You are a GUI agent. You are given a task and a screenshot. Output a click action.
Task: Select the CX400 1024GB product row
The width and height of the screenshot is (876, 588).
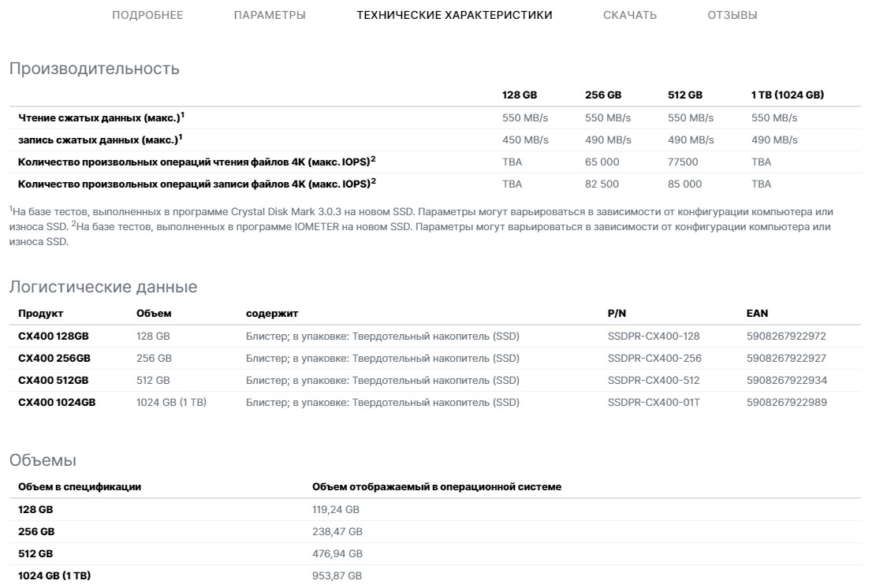point(434,402)
